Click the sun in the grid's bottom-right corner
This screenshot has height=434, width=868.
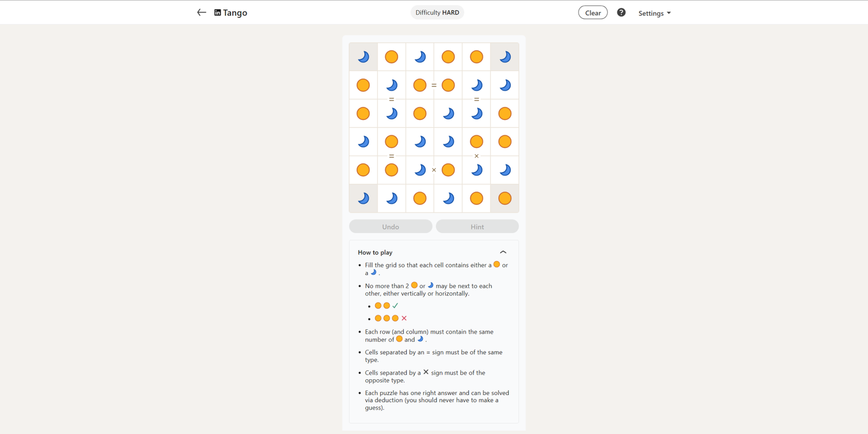tap(505, 198)
